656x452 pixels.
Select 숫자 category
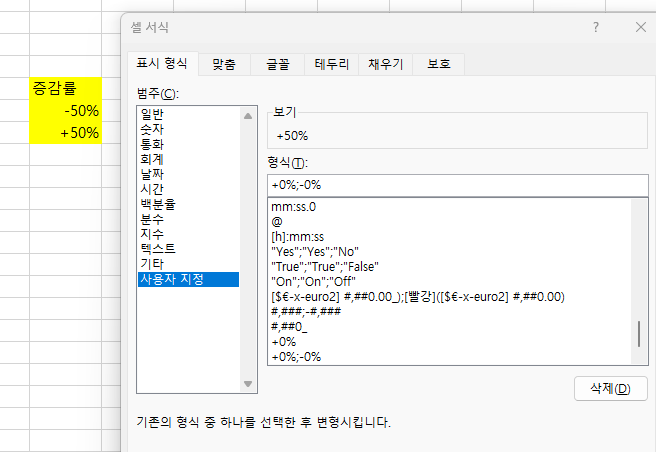[x=188, y=129]
